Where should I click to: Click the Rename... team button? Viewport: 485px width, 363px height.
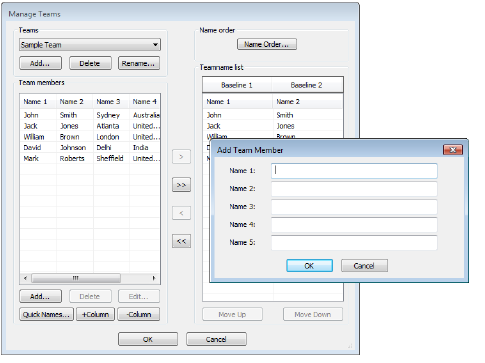(139, 63)
